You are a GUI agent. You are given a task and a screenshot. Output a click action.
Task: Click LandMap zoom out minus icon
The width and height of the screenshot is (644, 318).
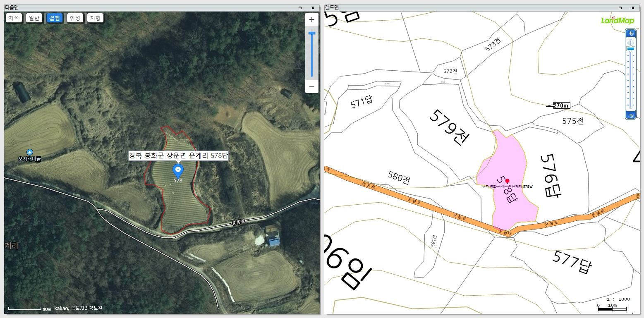pos(630,115)
